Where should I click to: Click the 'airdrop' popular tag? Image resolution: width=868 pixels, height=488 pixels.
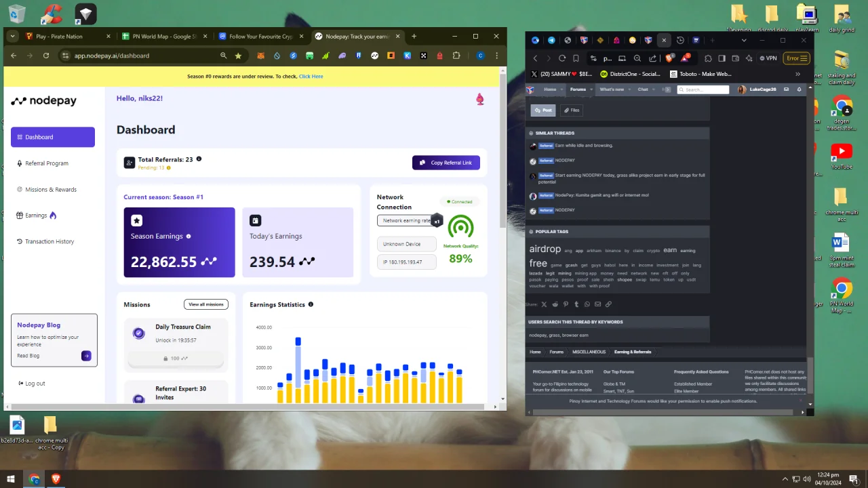point(545,249)
